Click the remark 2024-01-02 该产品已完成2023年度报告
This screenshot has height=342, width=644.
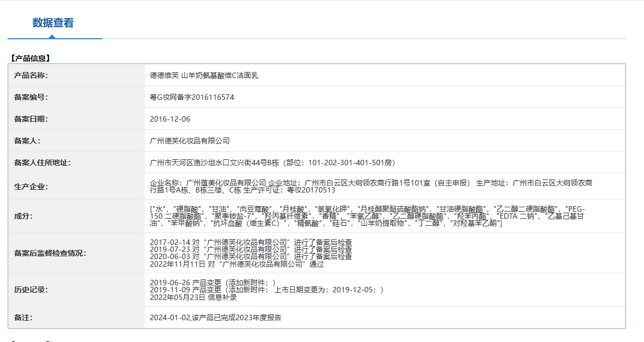(x=216, y=318)
